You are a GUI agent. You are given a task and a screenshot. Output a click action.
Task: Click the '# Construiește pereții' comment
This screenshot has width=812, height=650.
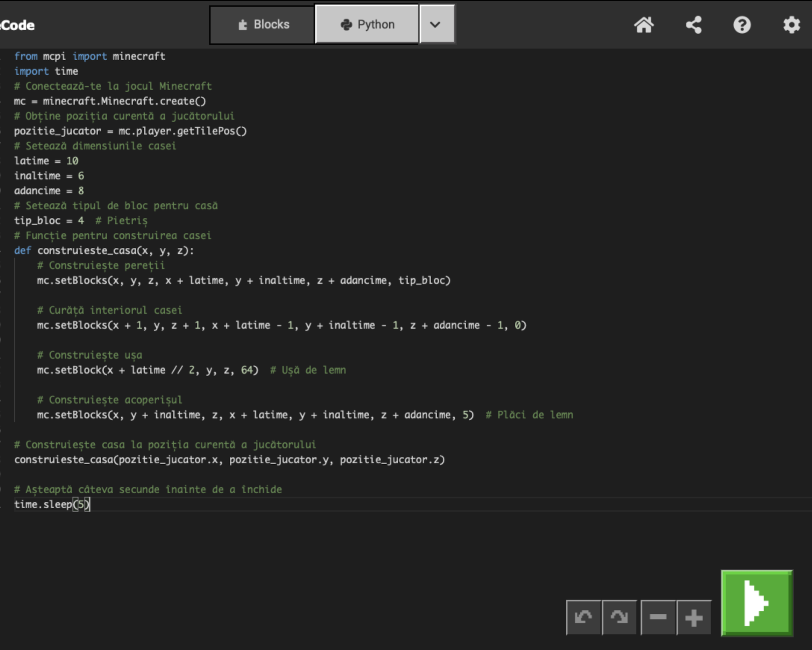click(101, 266)
